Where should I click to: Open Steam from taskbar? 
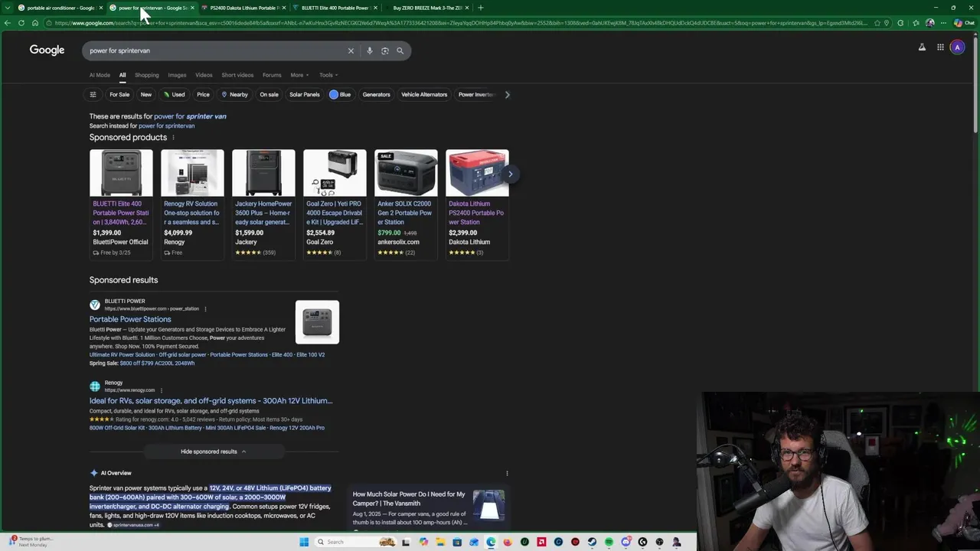tap(592, 542)
